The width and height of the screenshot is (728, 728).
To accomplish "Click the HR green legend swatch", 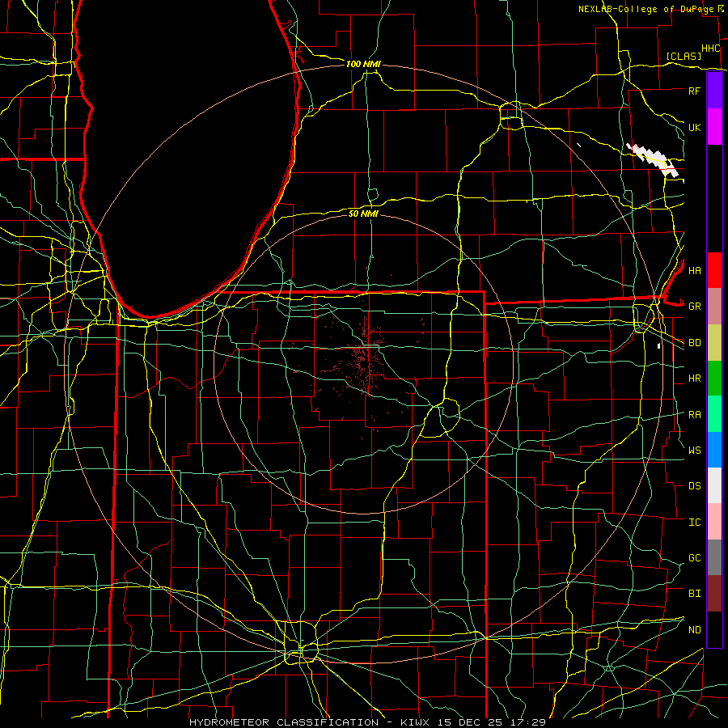I will [714, 379].
